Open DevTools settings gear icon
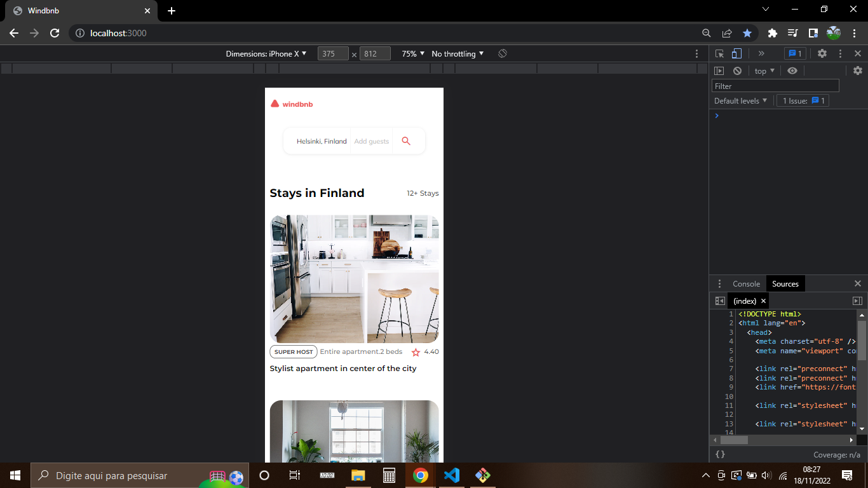 click(824, 53)
